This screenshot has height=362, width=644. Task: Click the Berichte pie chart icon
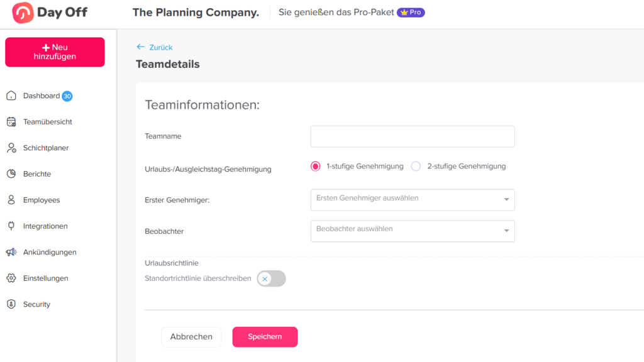[11, 174]
